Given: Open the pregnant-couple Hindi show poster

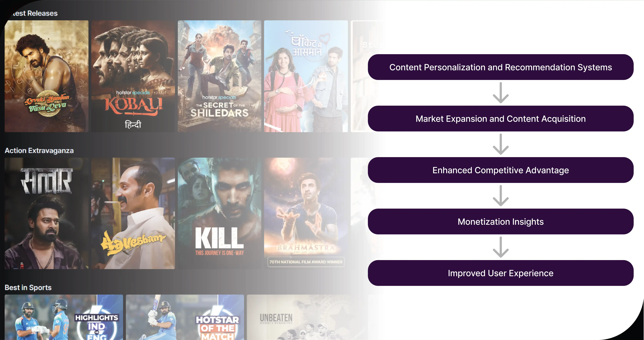Looking at the screenshot, I should coord(306,76).
